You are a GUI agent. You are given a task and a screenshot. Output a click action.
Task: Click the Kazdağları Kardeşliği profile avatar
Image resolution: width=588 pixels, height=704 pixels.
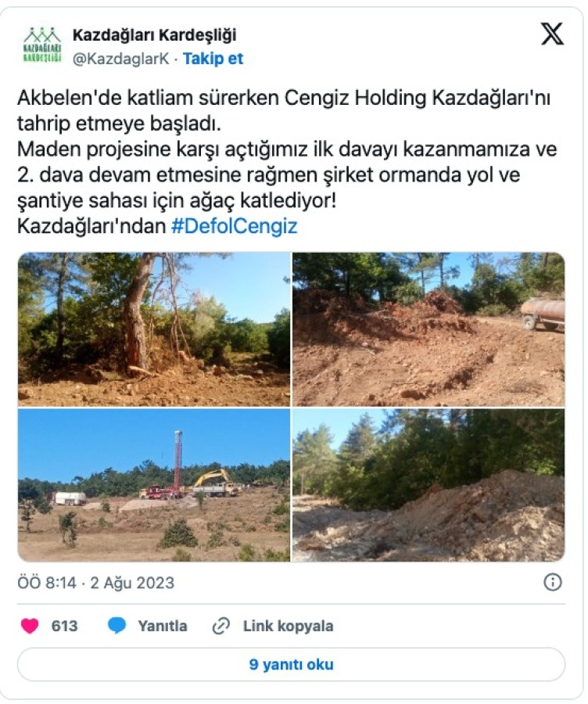tap(41, 46)
